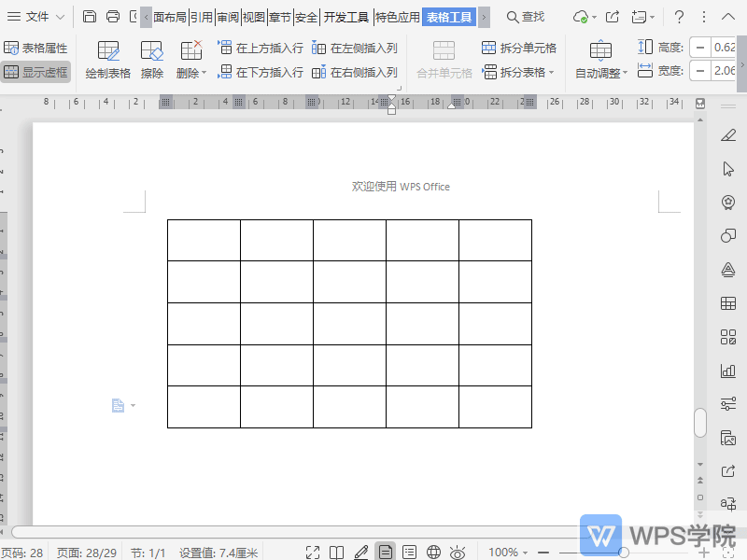
Task: Open the AutoFit (自动调整) dropdown
Action: tap(601, 73)
